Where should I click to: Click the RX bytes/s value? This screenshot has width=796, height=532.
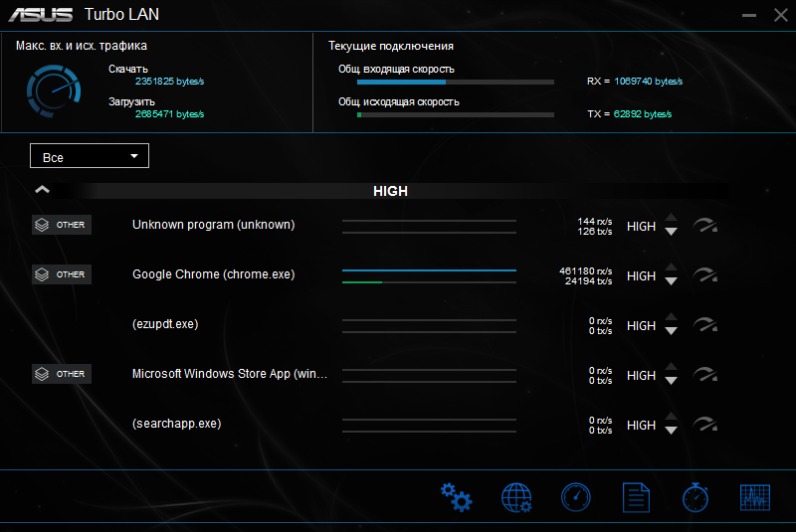(649, 82)
